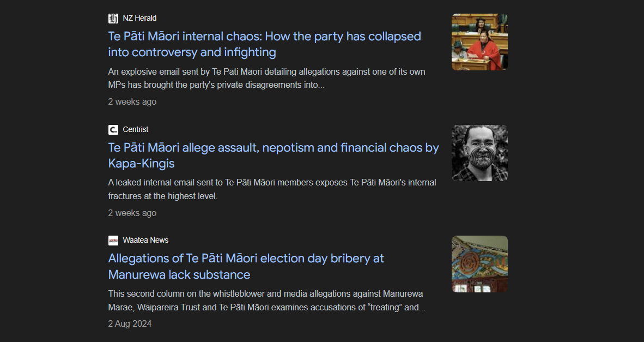Viewport: 644px width, 342px height.
Task: Select the Waatea News source name
Action: 145,241
